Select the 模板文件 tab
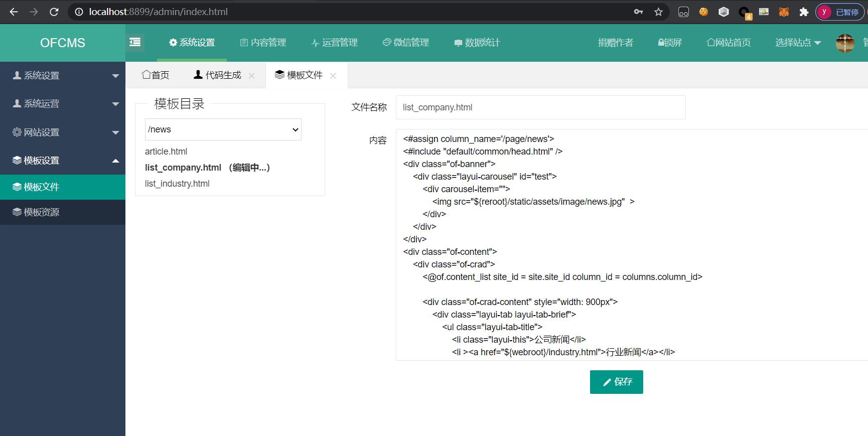The height and width of the screenshot is (436, 868). point(299,75)
